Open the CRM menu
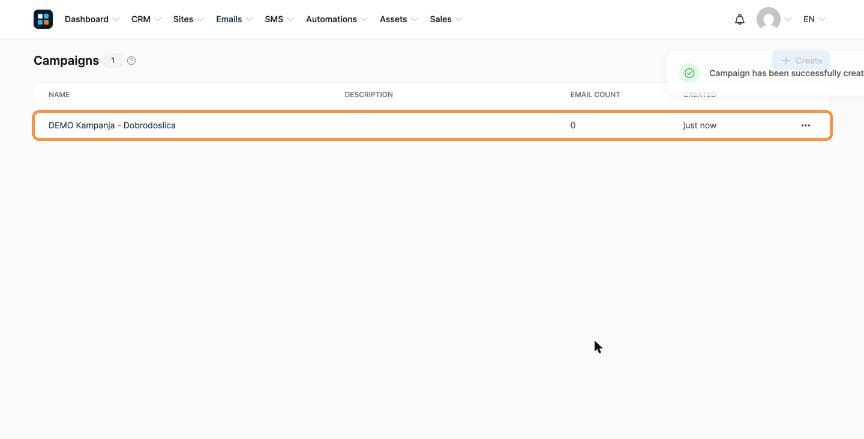864x439 pixels. [x=146, y=19]
